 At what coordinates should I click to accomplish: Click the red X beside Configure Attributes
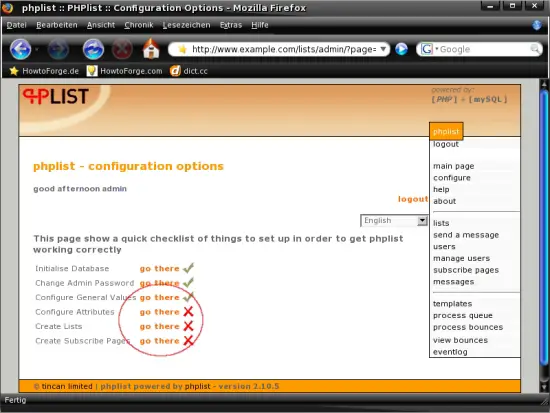click(x=188, y=311)
